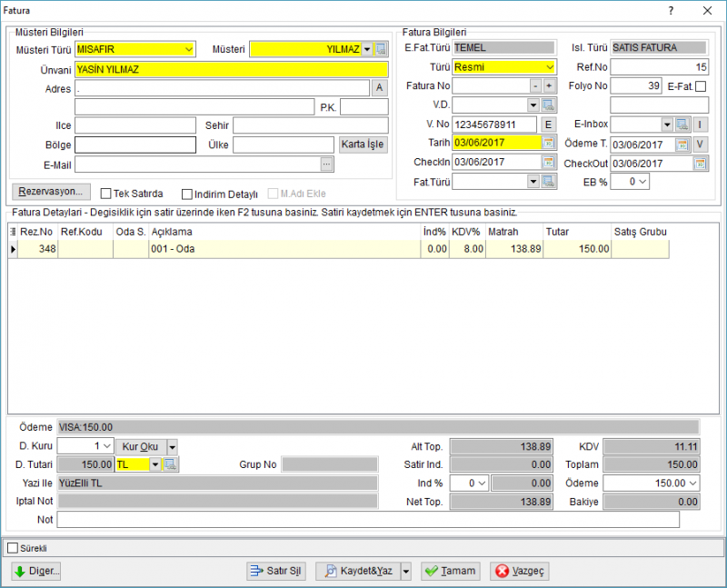Screen dimensions: 727x588
Task: Open calendar picker for CheckIn date
Action: point(548,162)
